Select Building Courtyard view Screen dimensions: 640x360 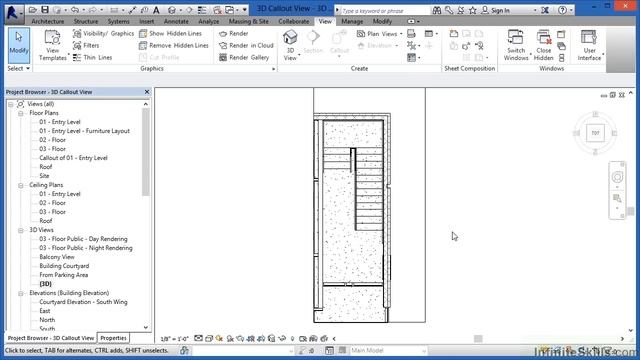click(x=64, y=266)
